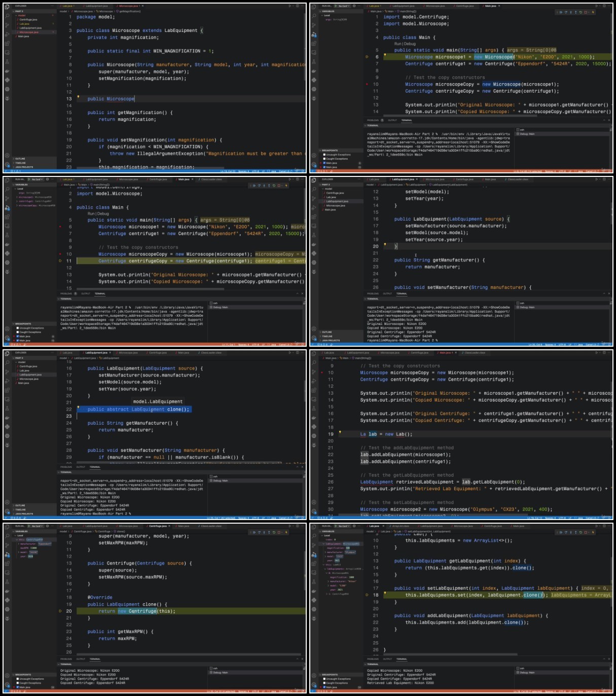
Task: Click lightbulb on line 19 beside 'La lab = new Lab()'
Action: pos(340,432)
